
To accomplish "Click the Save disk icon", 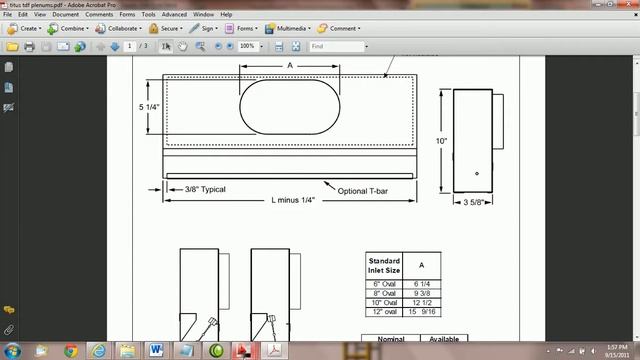I will point(46,47).
